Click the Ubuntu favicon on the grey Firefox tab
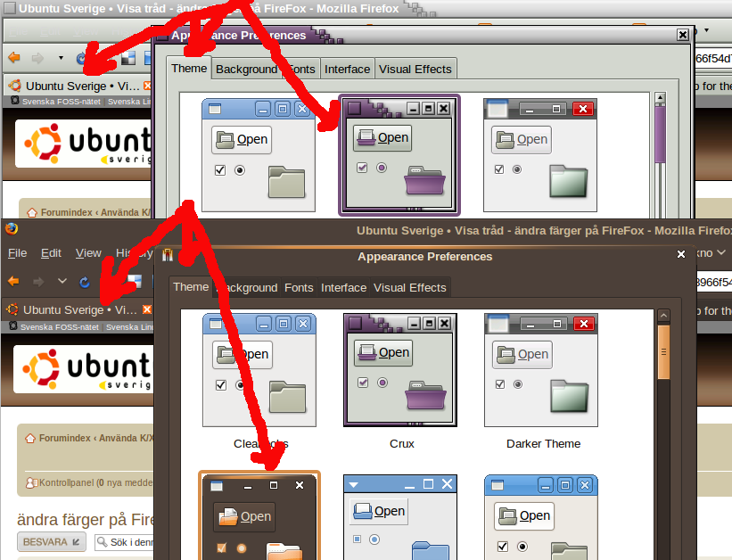Image resolution: width=732 pixels, height=560 pixels. click(x=15, y=86)
